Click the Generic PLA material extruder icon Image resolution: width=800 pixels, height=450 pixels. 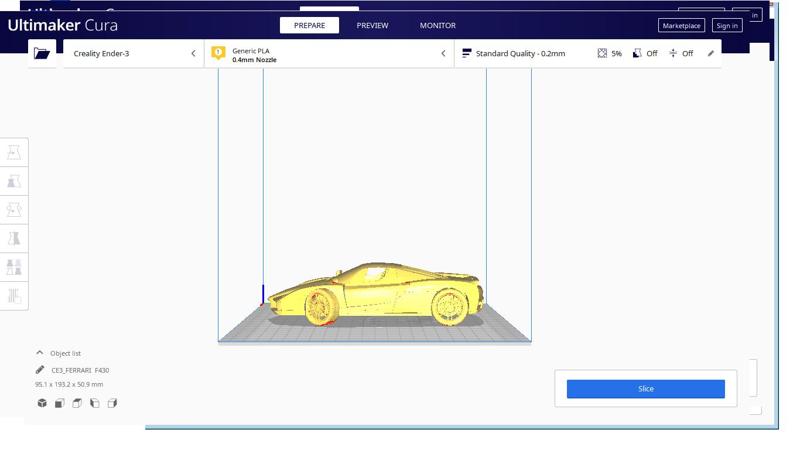[x=218, y=53]
